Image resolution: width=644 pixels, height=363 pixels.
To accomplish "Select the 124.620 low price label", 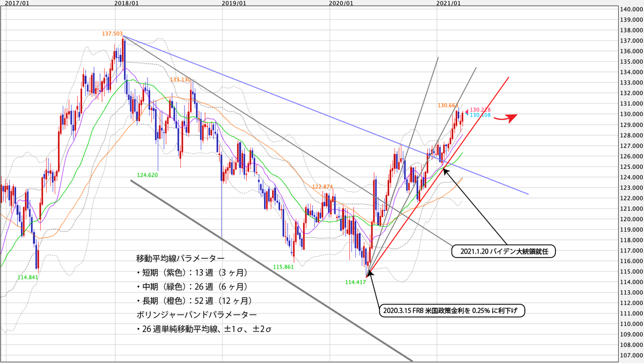I will point(147,175).
